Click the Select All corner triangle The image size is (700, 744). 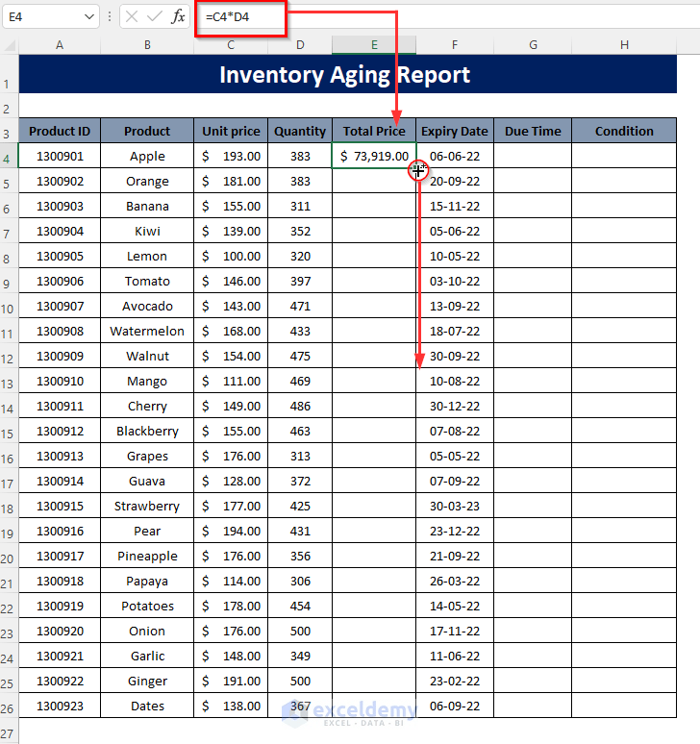tap(10, 45)
